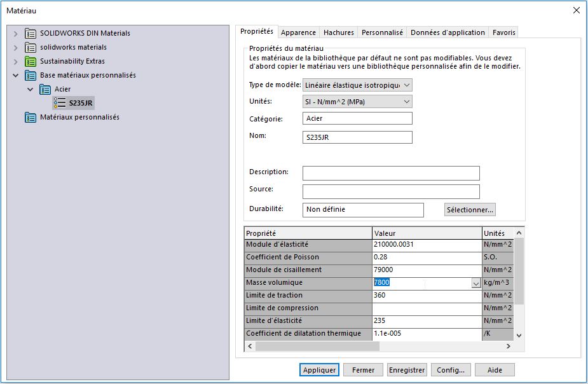The height and width of the screenshot is (384, 588).
Task: Click the solidworks materials library icon
Action: [x=31, y=47]
